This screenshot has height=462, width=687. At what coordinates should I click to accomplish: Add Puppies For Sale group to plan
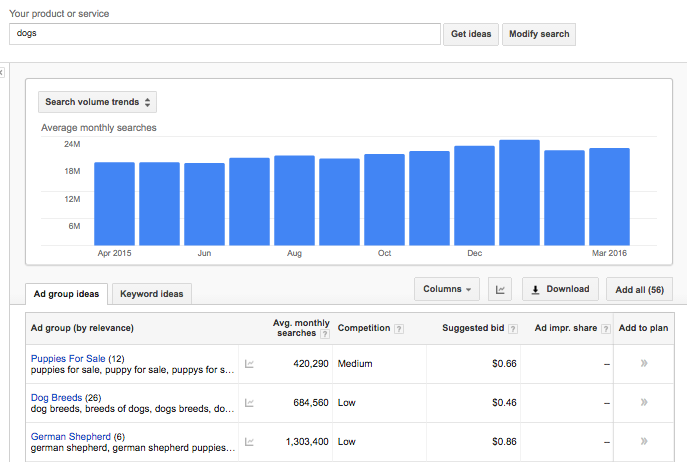644,363
